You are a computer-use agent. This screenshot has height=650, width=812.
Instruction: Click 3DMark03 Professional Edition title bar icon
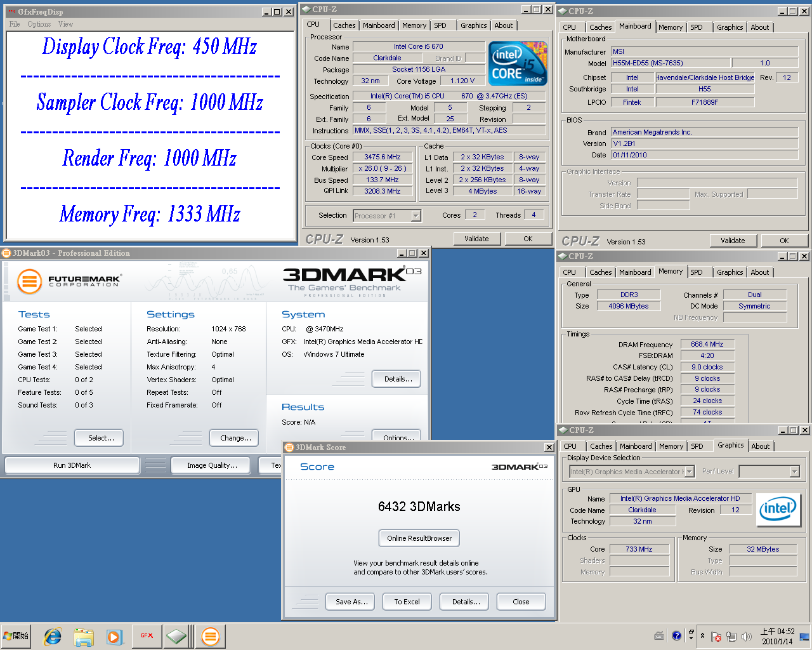6,253
